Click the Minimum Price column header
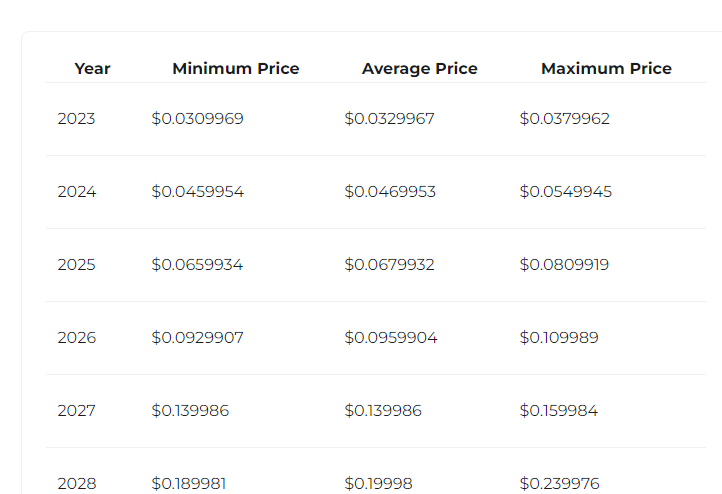Screen dimensions: 722x494 [236, 69]
